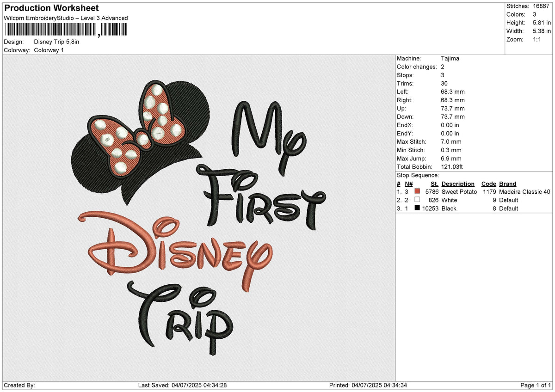Click the Height value '5.81 in'
This screenshot has width=555, height=392.
tap(542, 23)
